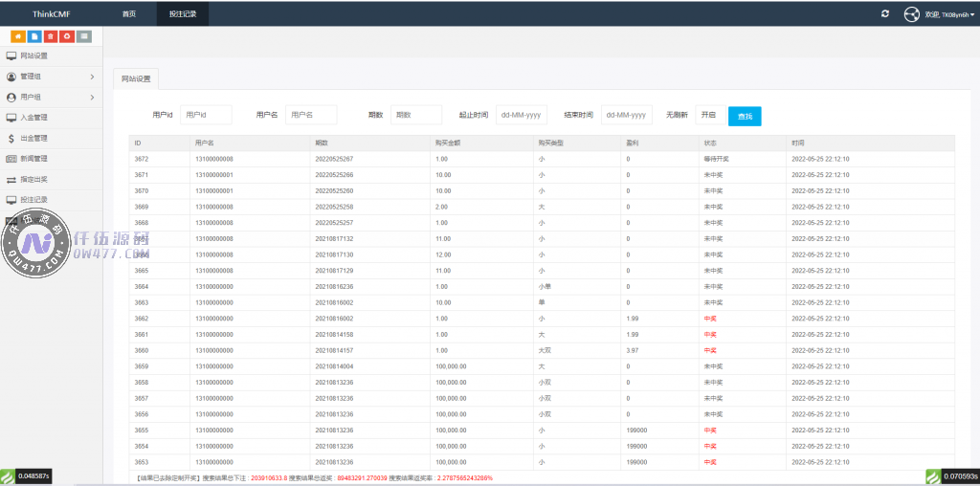Viewport: 980px width, 486px height.
Task: Click the refresh icon in top bar
Action: (x=885, y=13)
